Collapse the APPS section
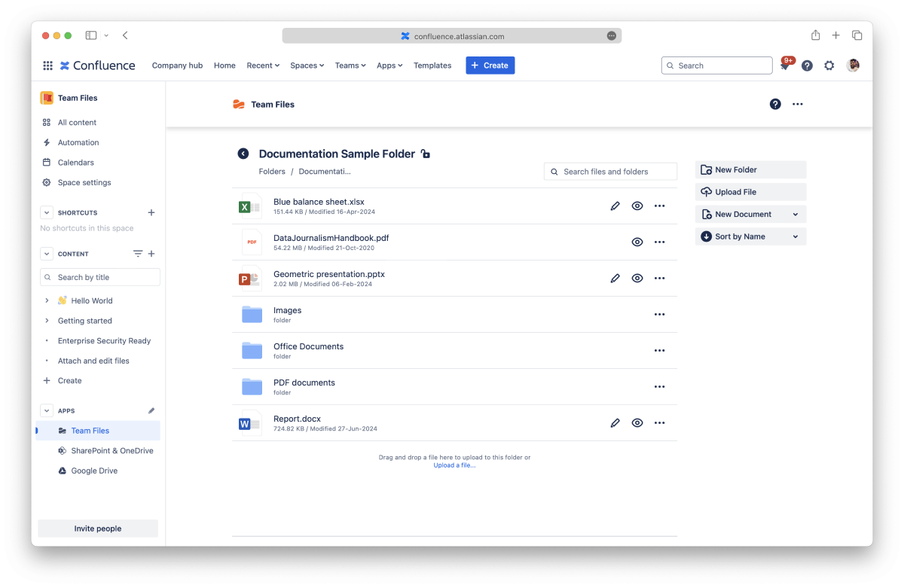Screen dimensions: 904x588 coord(47,410)
